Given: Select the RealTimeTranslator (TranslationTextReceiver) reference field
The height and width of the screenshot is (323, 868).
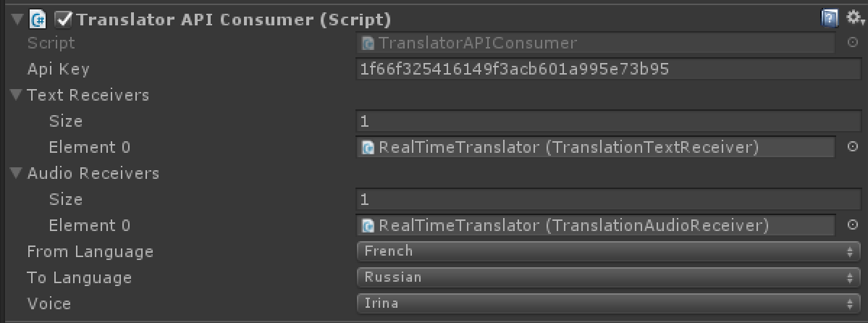Looking at the screenshot, I should tap(596, 147).
